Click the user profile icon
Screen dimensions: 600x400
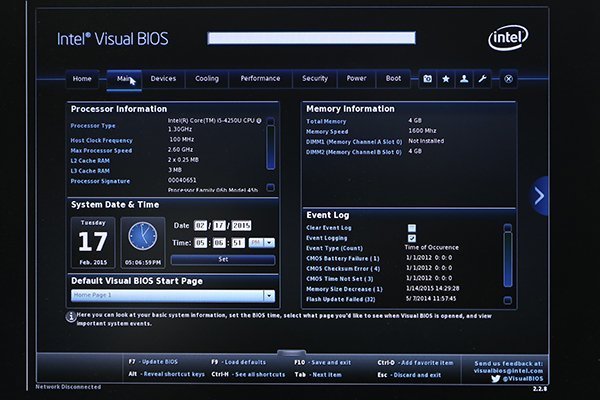464,79
